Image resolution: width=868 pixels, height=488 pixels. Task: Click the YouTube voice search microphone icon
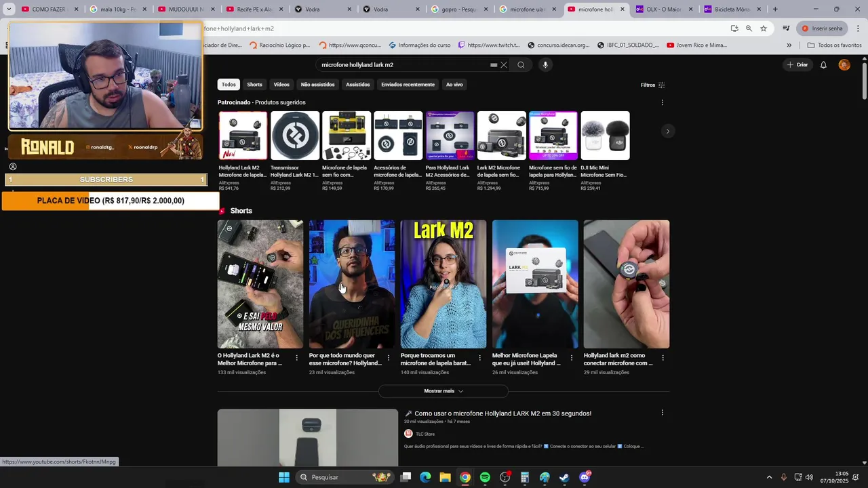[545, 65]
